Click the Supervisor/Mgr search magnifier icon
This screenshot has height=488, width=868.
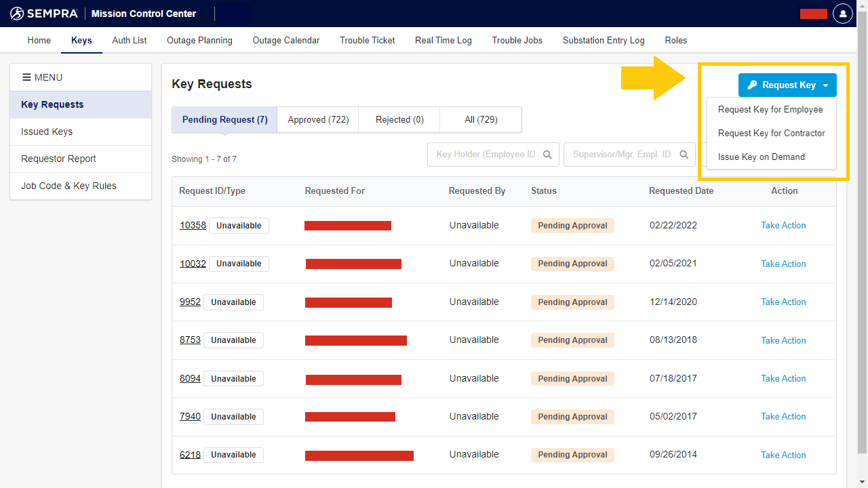[684, 155]
